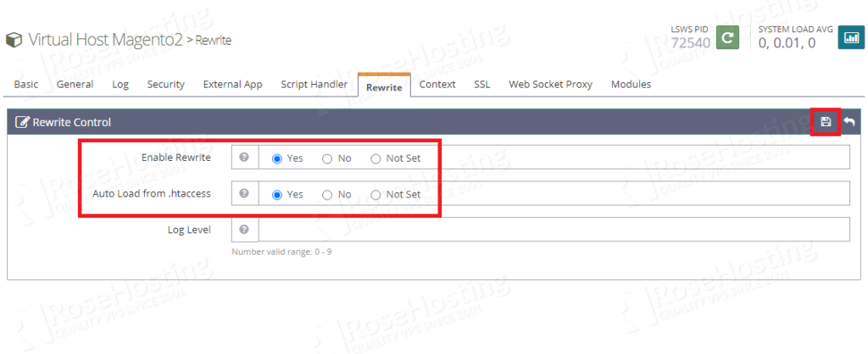This screenshot has width=868, height=354.
Task: Set Auto Load from .htaccess to Not Set
Action: (376, 195)
